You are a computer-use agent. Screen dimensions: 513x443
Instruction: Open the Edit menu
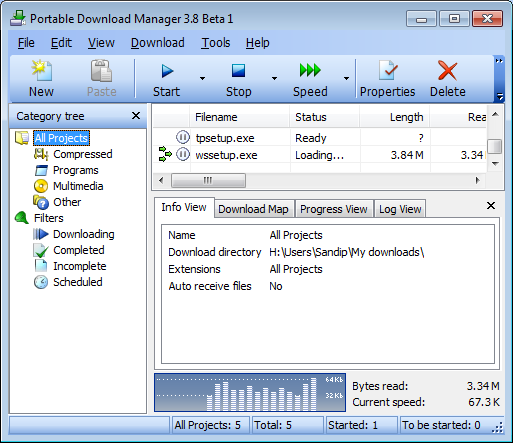[61, 43]
